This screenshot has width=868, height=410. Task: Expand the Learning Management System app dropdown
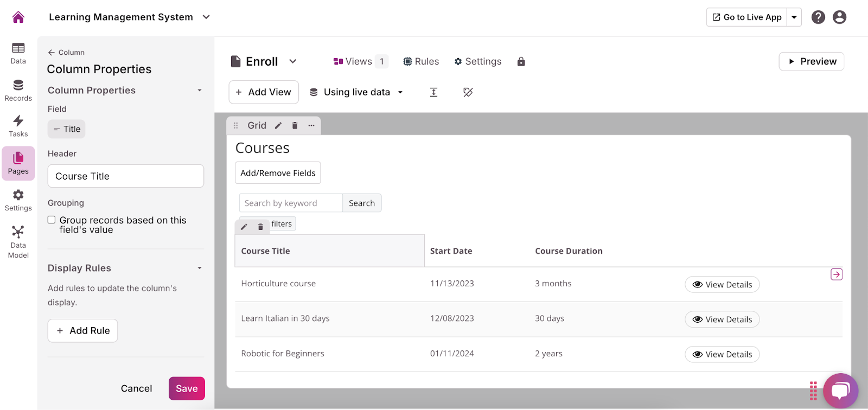[206, 17]
